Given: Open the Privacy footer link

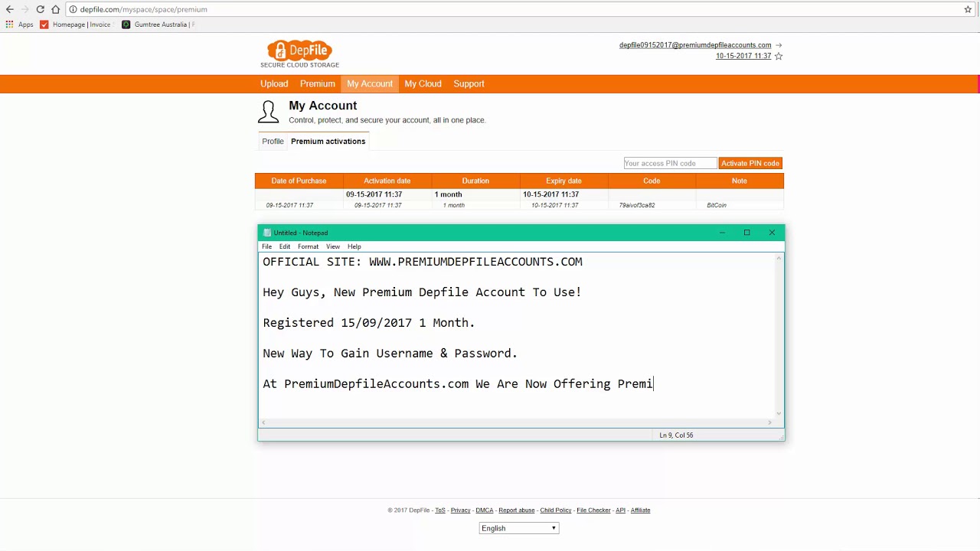Looking at the screenshot, I should click(460, 510).
